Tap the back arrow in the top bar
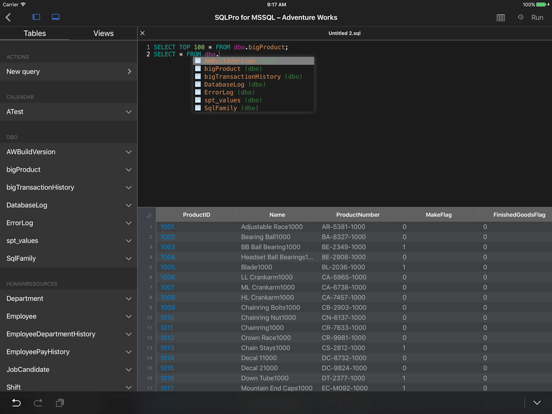 coord(8,17)
